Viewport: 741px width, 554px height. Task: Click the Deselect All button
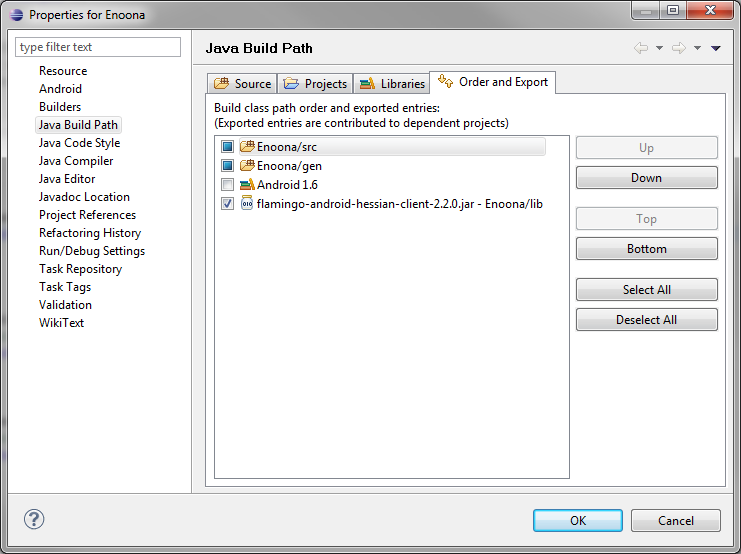646,320
